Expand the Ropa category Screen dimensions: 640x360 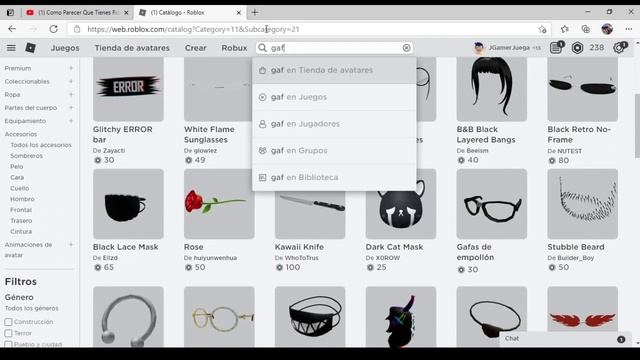[71, 94]
